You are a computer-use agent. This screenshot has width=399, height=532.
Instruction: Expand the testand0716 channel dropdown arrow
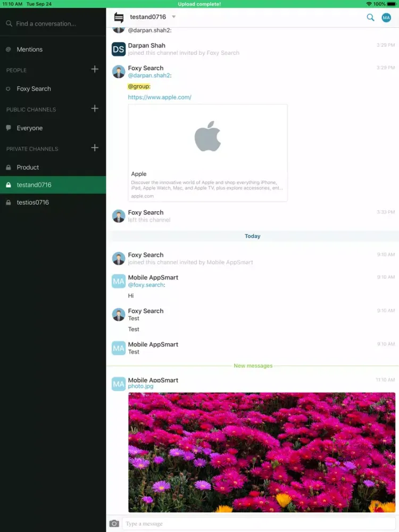(x=173, y=17)
